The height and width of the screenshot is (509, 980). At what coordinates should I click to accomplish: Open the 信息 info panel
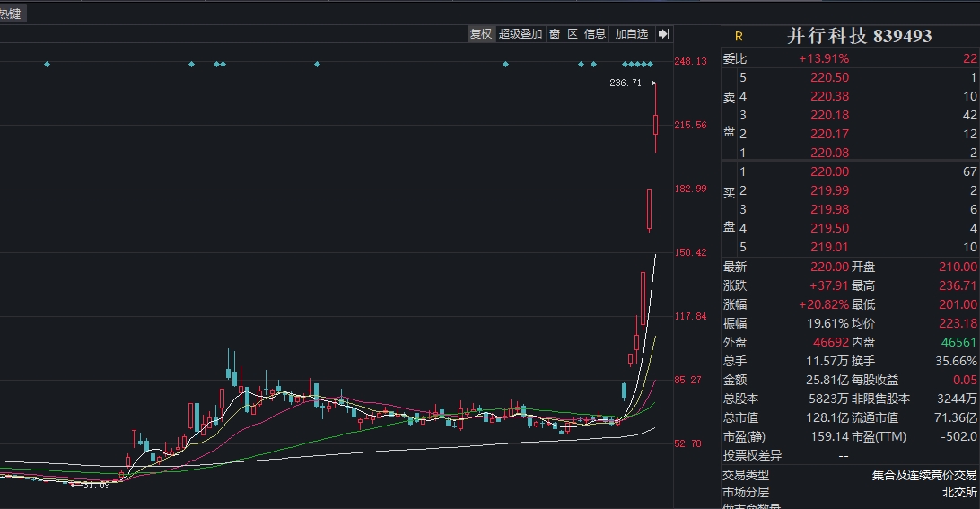595,34
